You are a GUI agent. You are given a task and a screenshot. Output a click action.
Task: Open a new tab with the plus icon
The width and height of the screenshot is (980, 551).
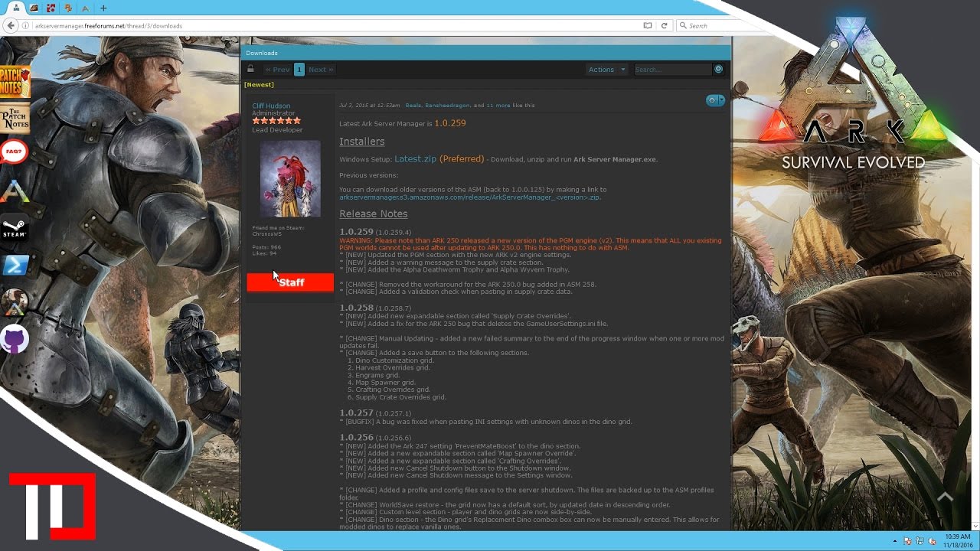[103, 8]
